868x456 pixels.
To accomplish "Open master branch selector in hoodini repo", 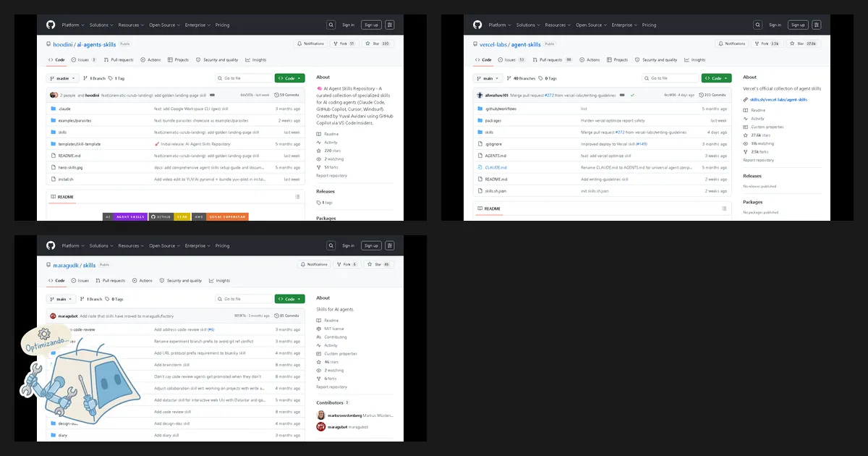I will click(x=63, y=78).
